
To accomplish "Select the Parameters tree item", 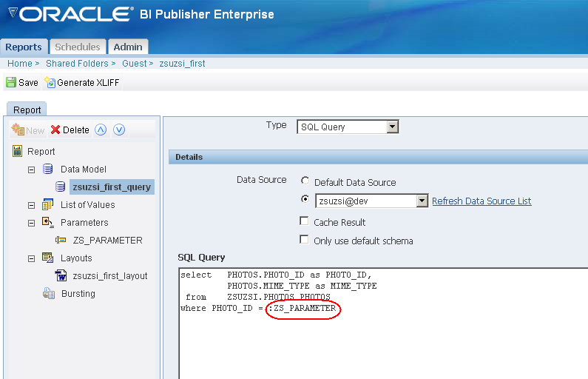I will [x=84, y=223].
